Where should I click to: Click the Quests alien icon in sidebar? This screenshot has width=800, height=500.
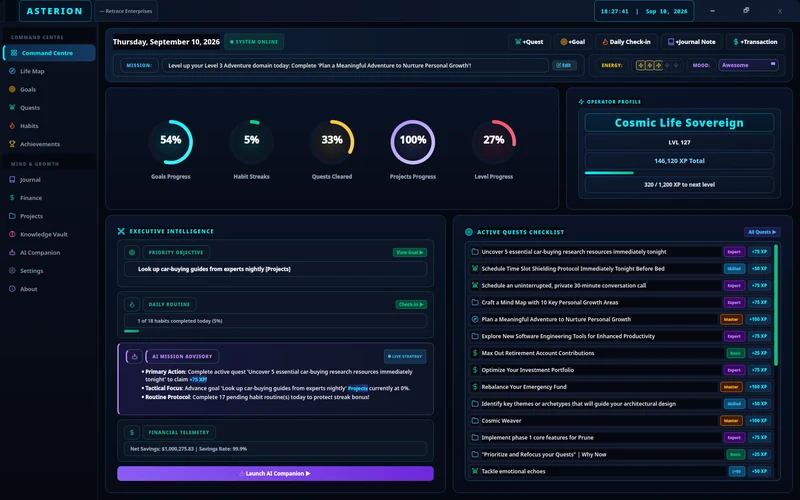pyautogui.click(x=12, y=108)
